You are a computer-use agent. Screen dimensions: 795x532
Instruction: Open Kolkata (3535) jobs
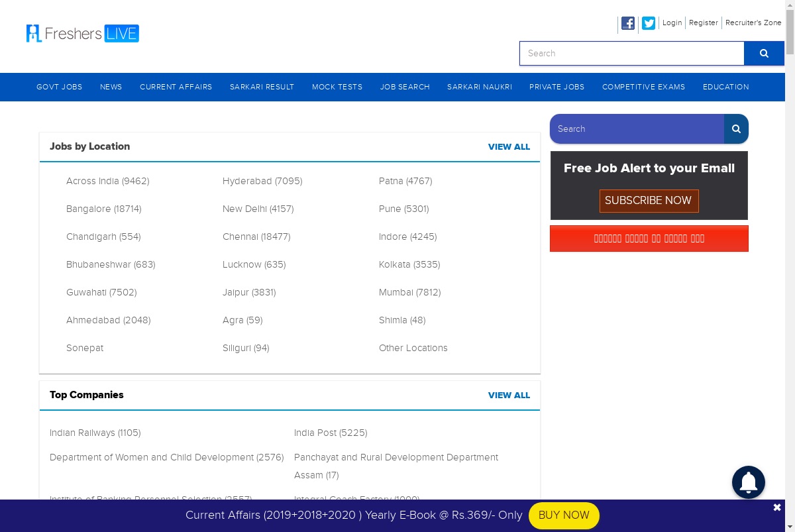(x=409, y=264)
